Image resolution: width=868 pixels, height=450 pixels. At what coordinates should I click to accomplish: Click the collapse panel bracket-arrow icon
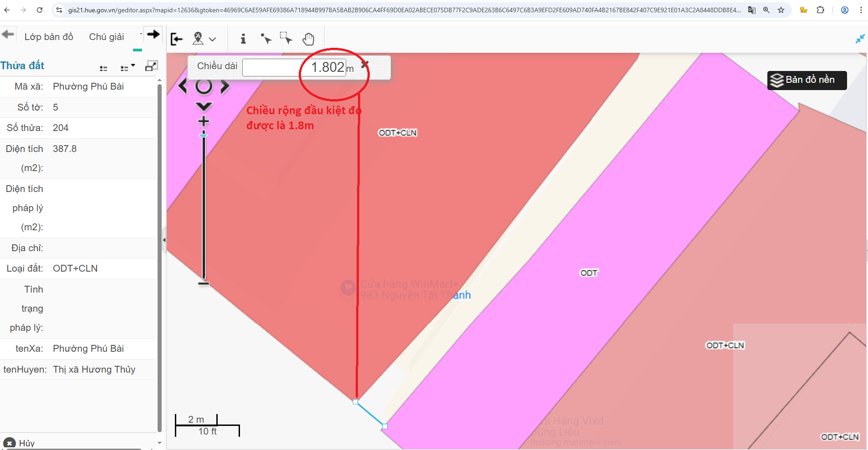177,39
